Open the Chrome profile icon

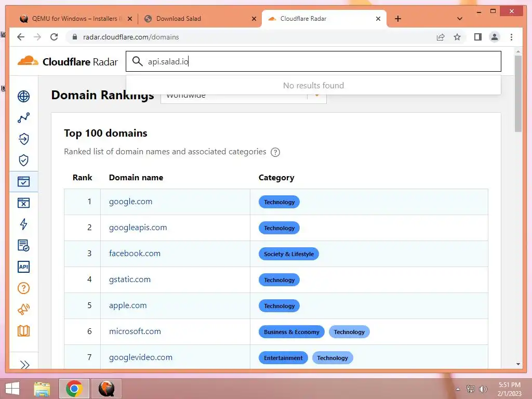[495, 37]
